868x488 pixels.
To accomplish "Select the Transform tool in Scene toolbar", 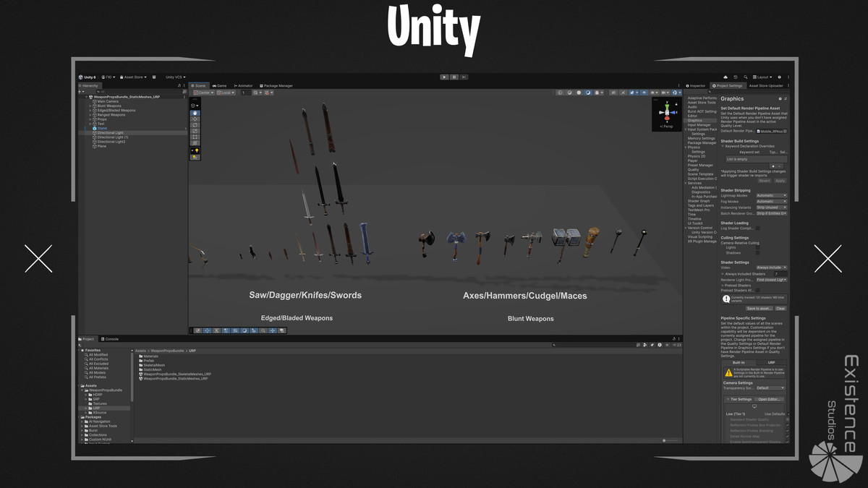I will pyautogui.click(x=195, y=142).
